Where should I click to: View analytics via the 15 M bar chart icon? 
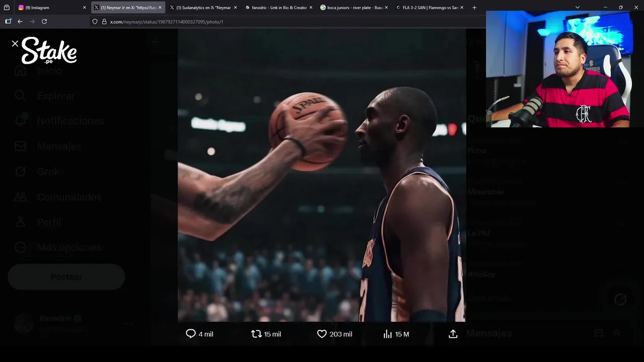point(387,334)
